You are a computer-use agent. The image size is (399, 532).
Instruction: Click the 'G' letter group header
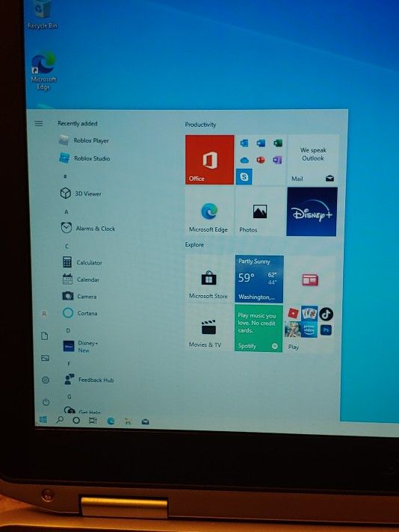(x=69, y=397)
